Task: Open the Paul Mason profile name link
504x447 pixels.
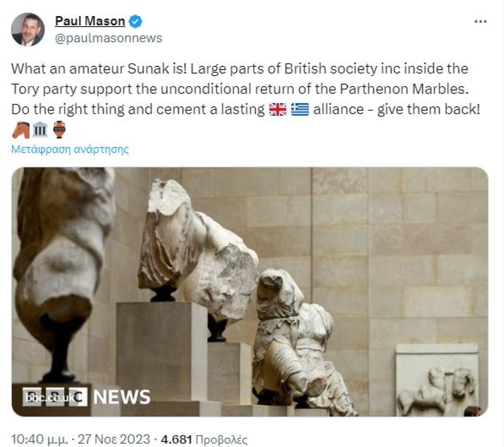Action: tap(90, 21)
